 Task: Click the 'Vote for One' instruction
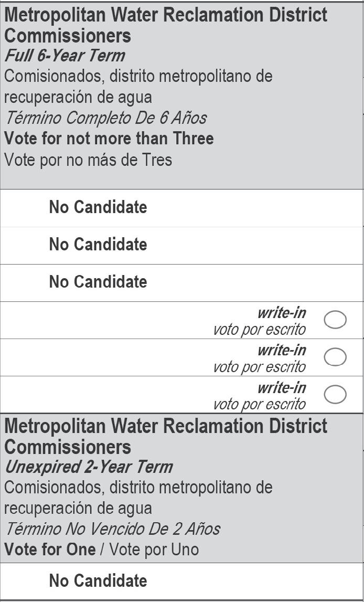[x=50, y=550]
